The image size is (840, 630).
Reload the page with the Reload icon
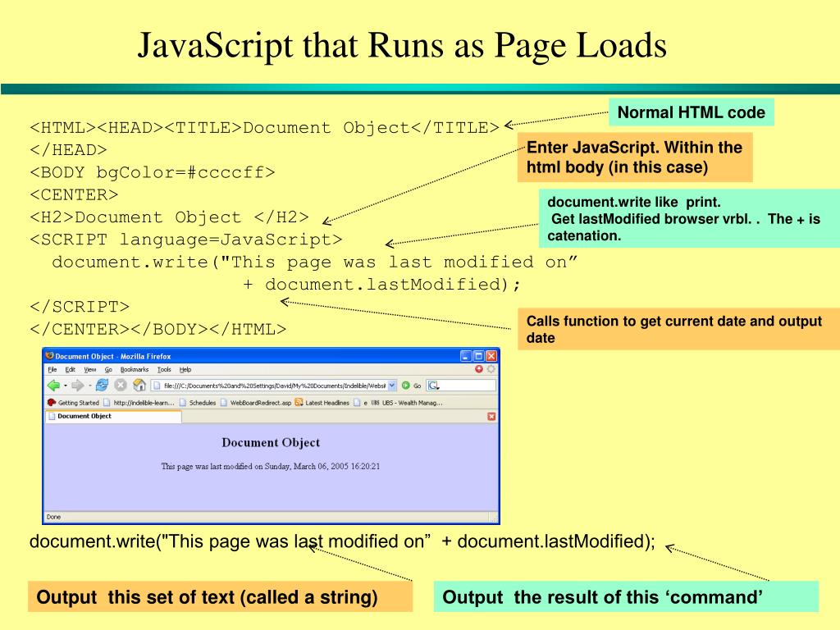(102, 386)
